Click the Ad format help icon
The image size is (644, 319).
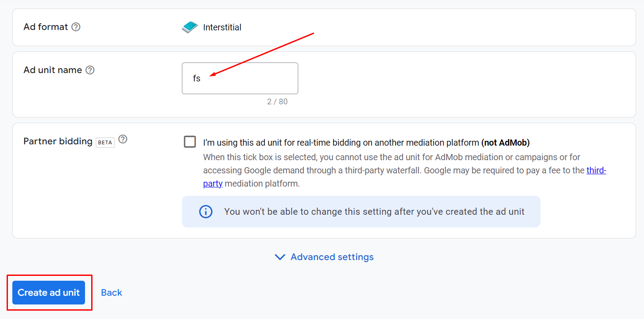point(76,27)
